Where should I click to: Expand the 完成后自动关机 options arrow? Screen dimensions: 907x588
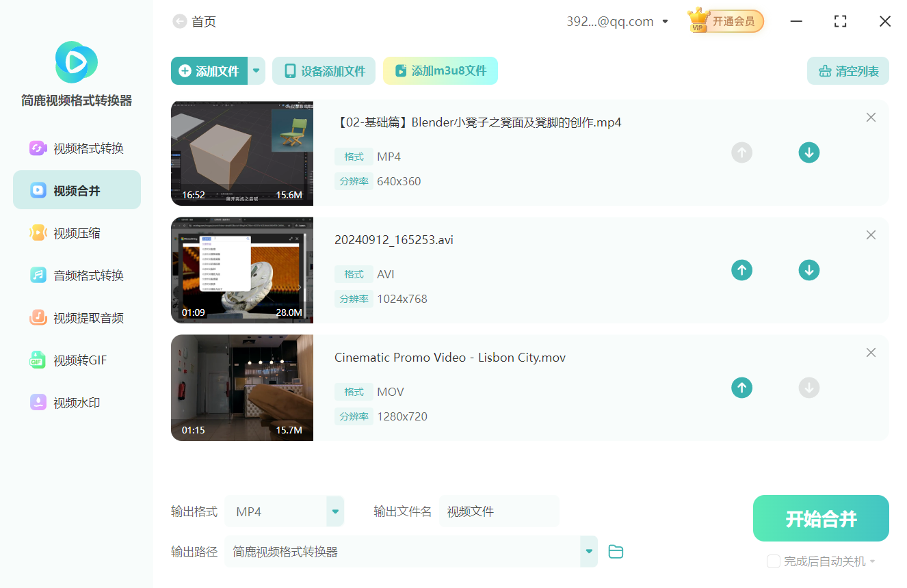pos(872,562)
